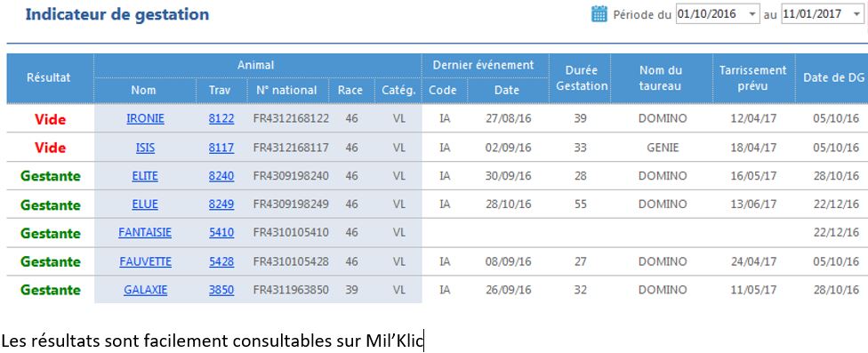Image resolution: width=868 pixels, height=353 pixels.
Task: Select the Nom du taureau column header
Action: point(661,78)
